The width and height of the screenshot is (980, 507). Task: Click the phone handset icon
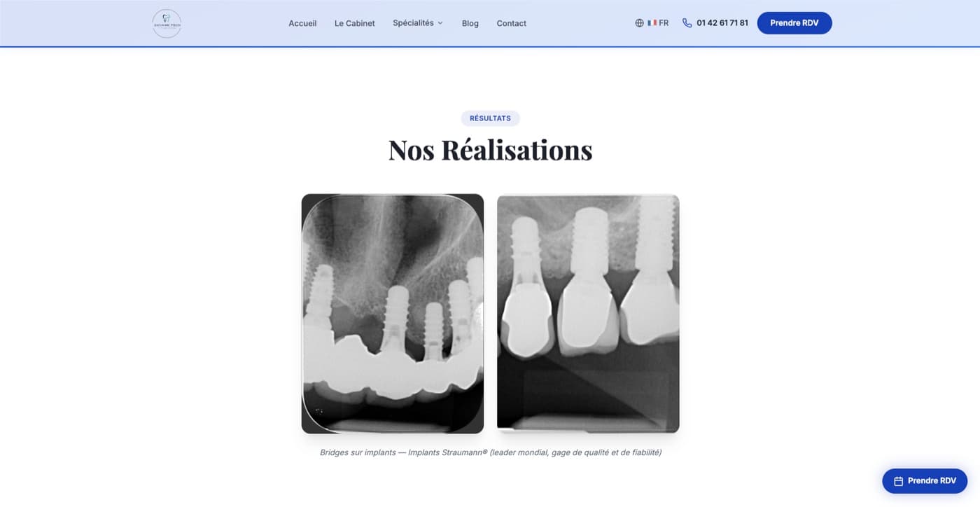[687, 23]
